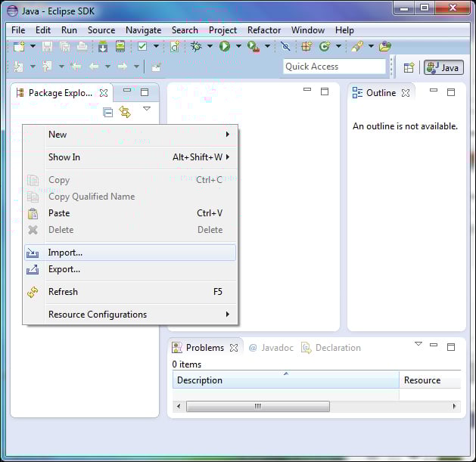Select Import... in the context menu
Screen dimensions: 476x462
point(130,253)
